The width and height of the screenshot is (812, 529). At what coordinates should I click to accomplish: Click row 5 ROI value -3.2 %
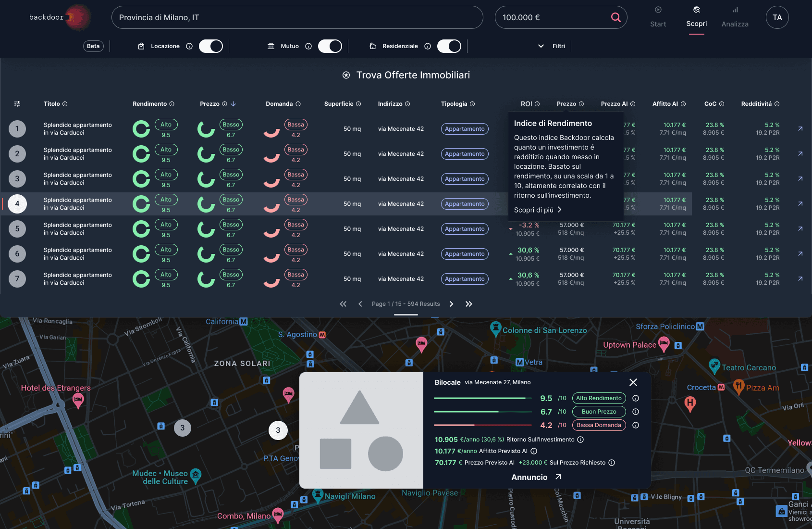(529, 225)
